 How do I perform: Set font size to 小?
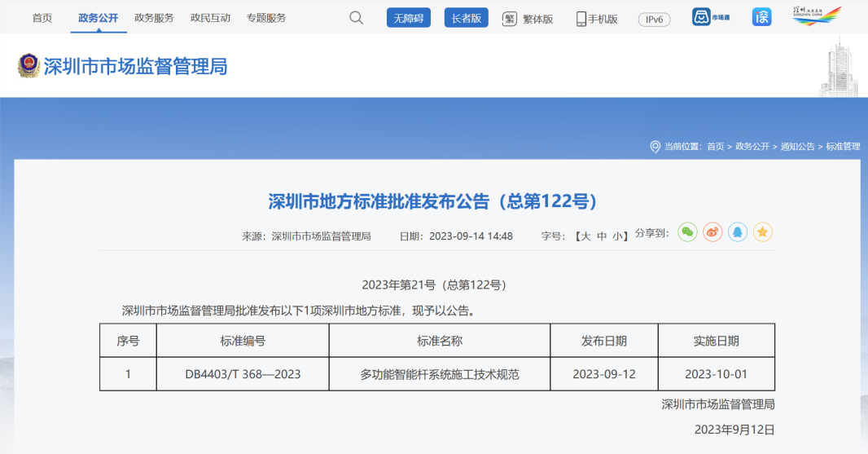click(618, 236)
